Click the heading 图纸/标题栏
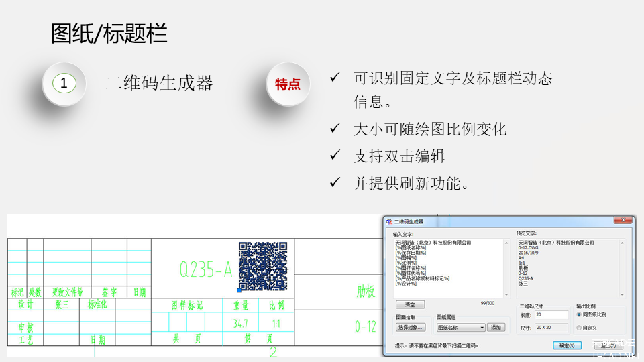 tap(109, 34)
